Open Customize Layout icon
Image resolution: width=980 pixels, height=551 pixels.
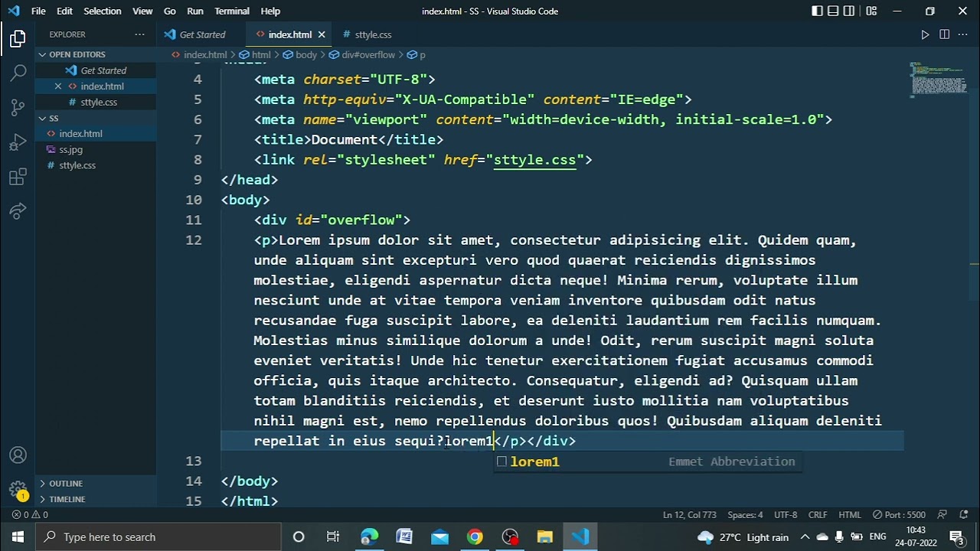point(871,11)
